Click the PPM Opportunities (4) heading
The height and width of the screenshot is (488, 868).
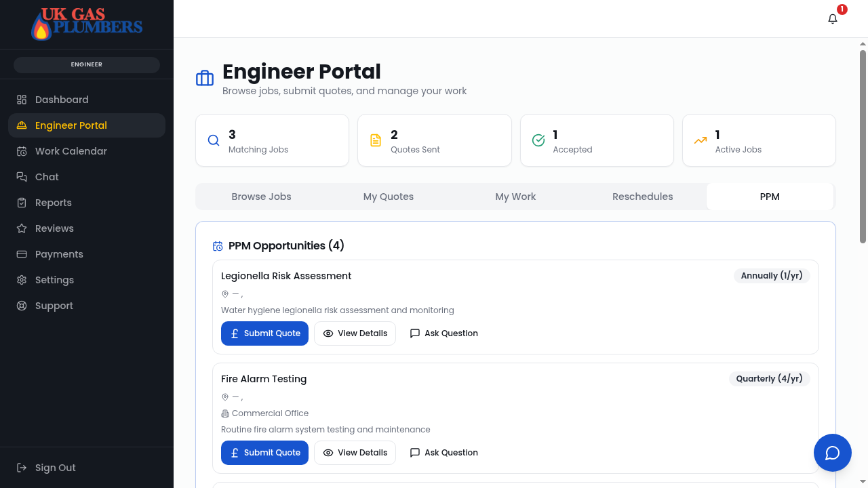coord(286,246)
